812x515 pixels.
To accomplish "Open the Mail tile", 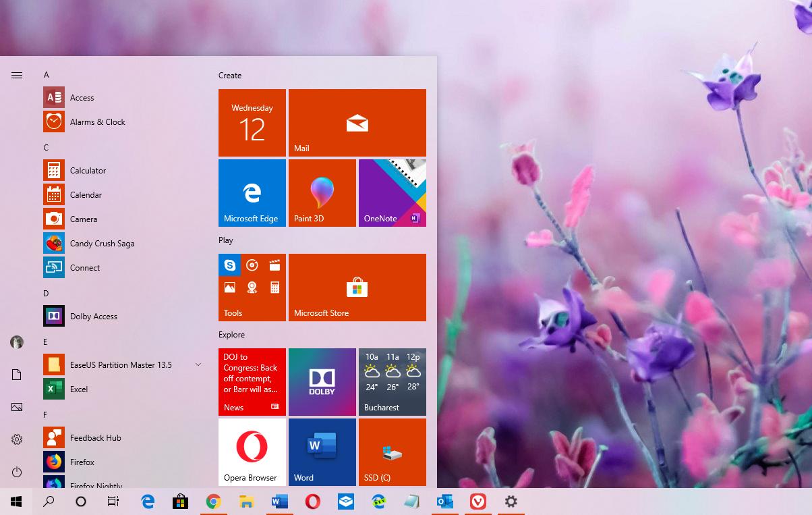I will 357,123.
